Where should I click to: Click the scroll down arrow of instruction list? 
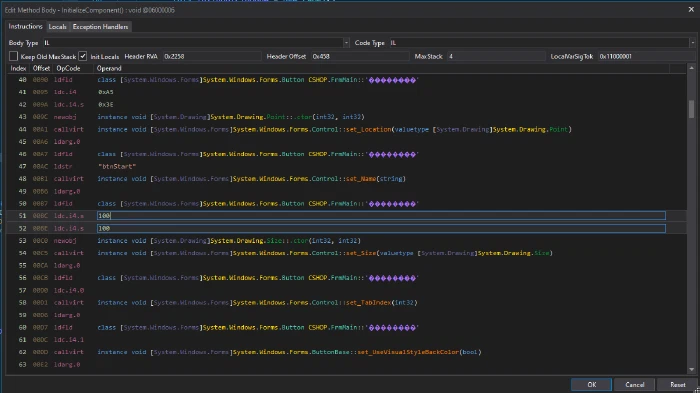(692, 369)
